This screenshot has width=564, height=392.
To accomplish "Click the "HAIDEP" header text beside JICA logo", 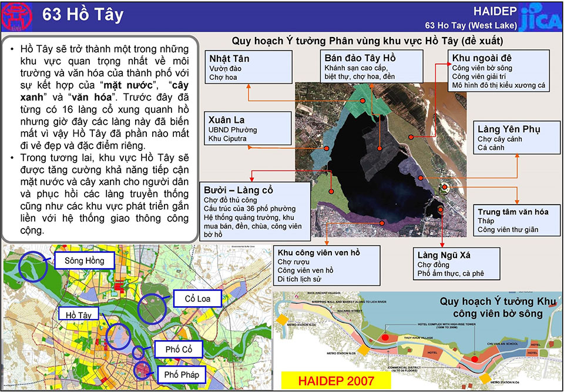I will tap(495, 11).
